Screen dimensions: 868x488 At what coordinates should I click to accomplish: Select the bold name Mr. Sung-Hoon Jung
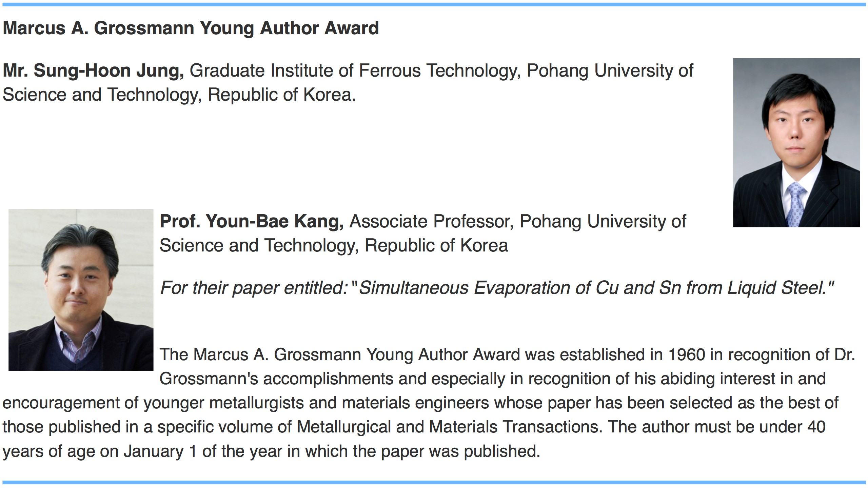click(93, 71)
